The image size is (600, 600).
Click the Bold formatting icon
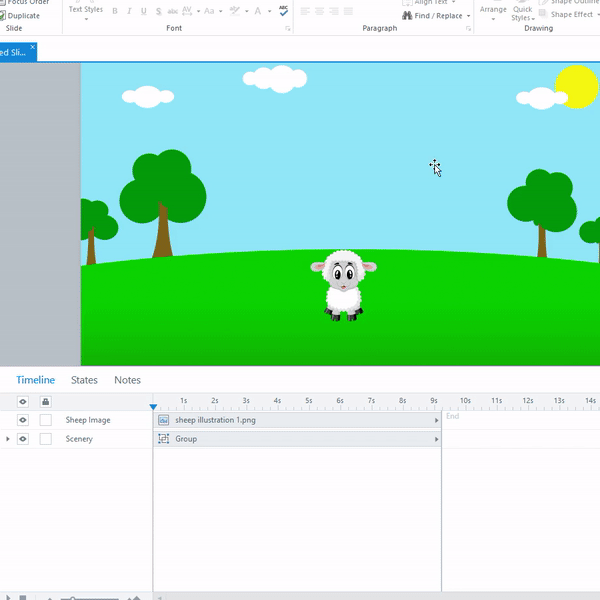click(114, 12)
